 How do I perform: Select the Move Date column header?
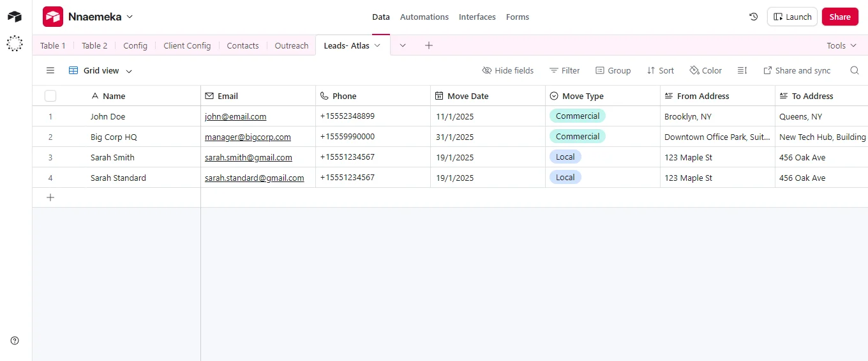[x=488, y=96]
